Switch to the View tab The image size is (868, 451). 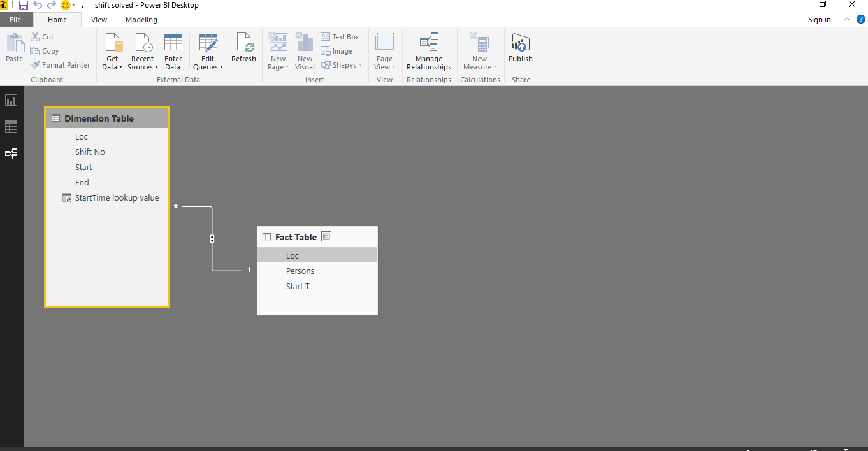point(99,20)
